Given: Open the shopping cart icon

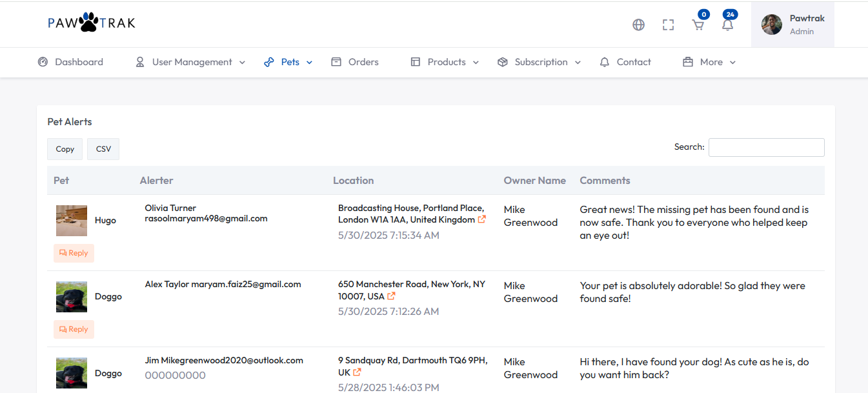Looking at the screenshot, I should coord(698,25).
